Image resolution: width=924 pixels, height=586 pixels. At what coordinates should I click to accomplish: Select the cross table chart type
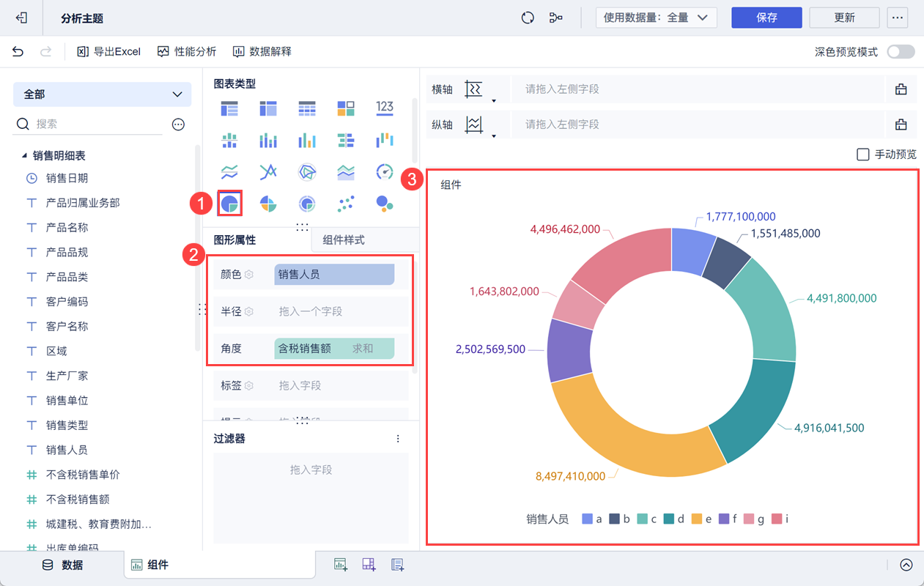coord(268,109)
